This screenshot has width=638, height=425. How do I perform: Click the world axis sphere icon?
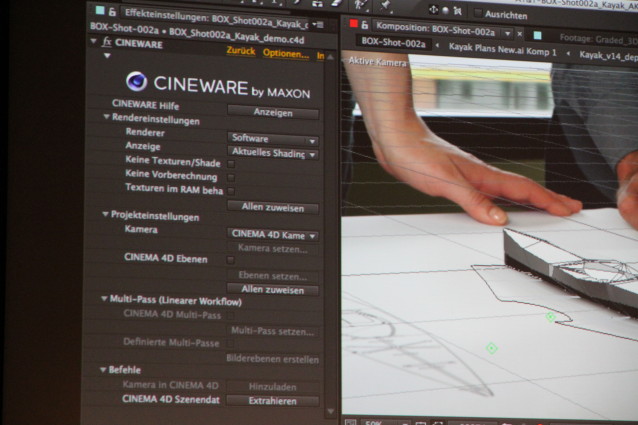tap(446, 11)
